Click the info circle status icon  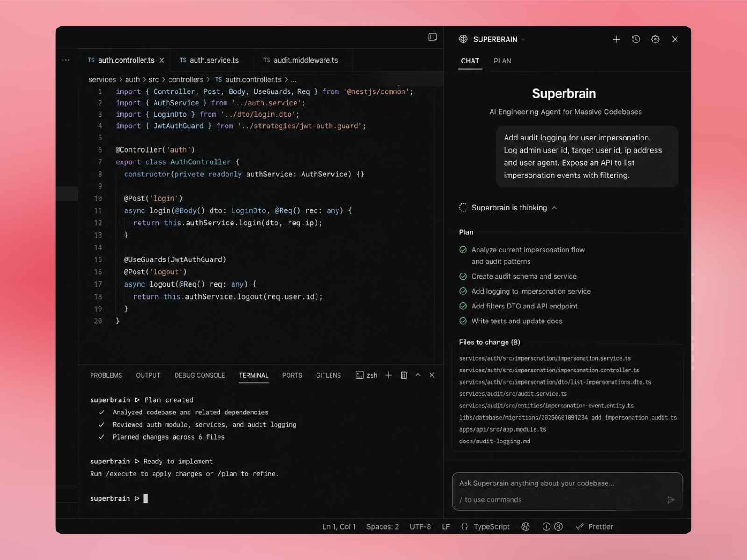tap(546, 526)
